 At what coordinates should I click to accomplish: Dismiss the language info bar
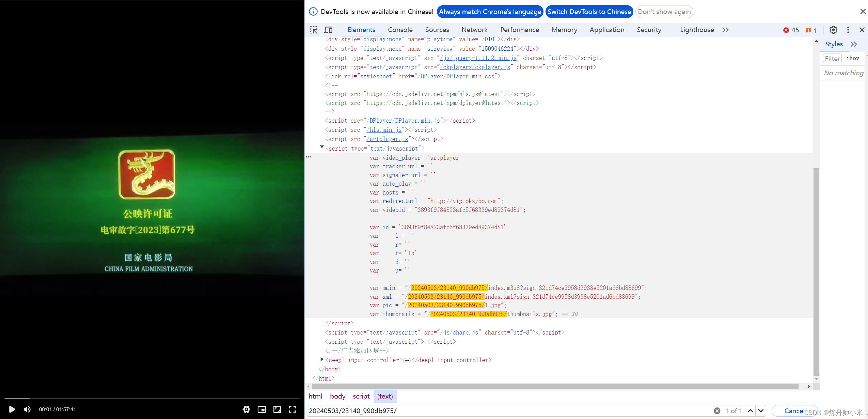[863, 12]
